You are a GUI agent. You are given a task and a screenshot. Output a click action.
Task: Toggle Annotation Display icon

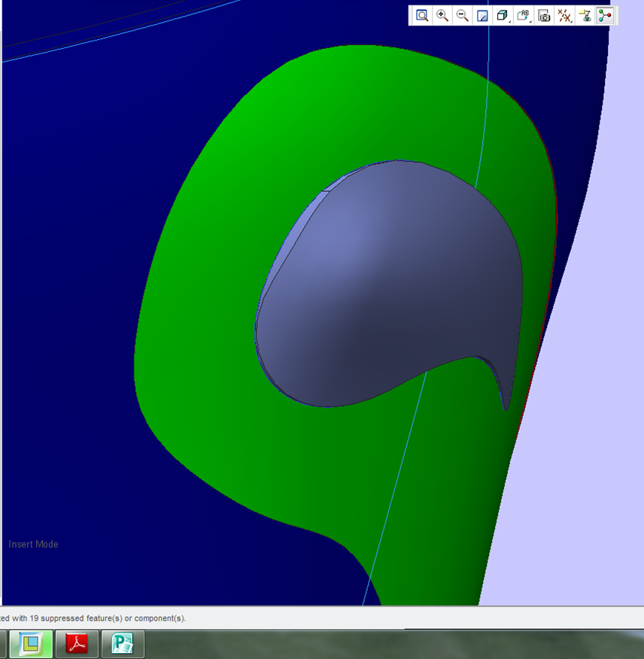click(x=585, y=16)
